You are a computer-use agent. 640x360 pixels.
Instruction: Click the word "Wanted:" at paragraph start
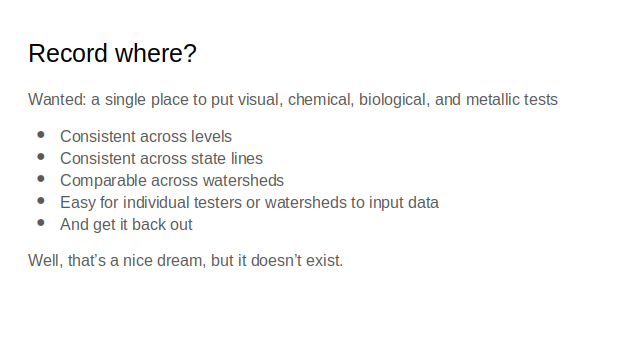57,100
